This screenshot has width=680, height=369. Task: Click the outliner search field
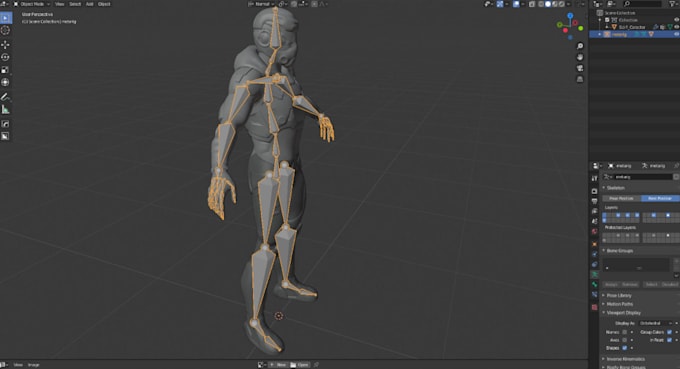pos(643,4)
